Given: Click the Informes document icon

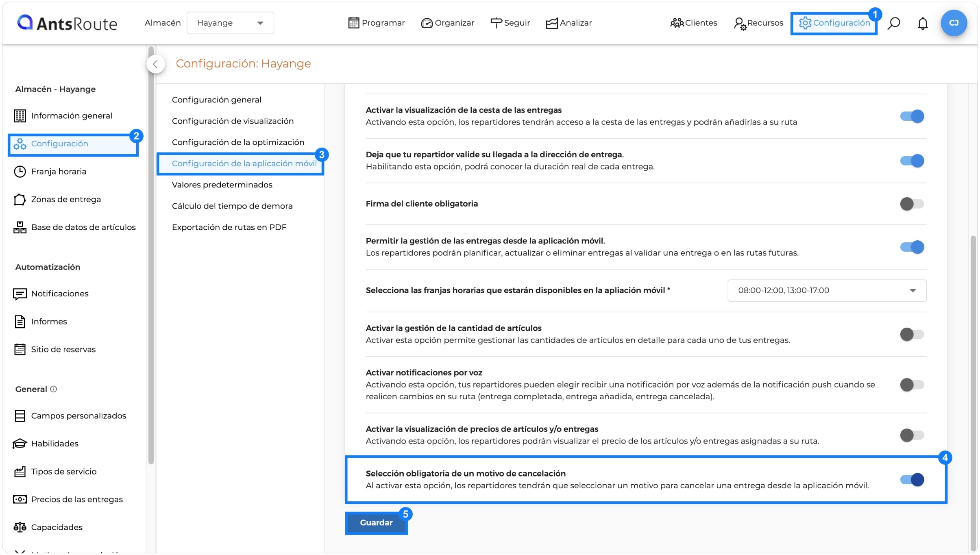Looking at the screenshot, I should tap(20, 322).
